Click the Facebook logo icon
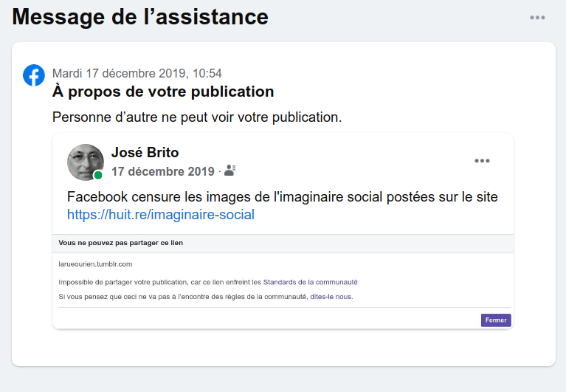 tap(34, 75)
